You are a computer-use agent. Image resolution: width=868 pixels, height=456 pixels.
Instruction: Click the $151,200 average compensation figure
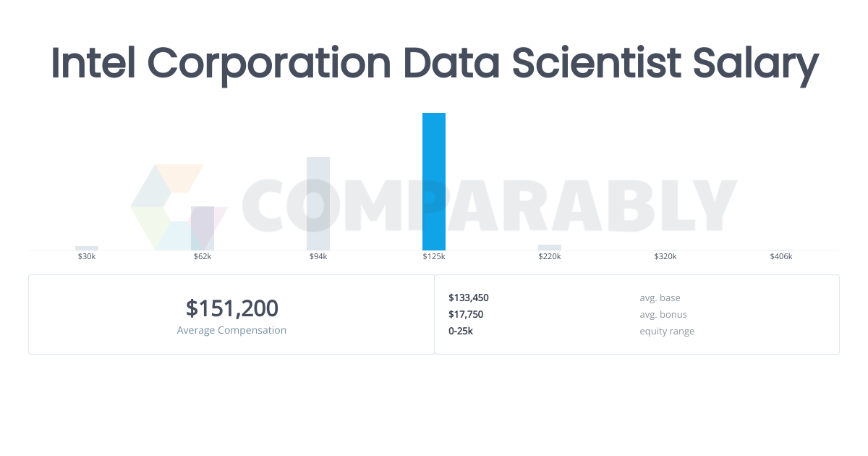231,308
